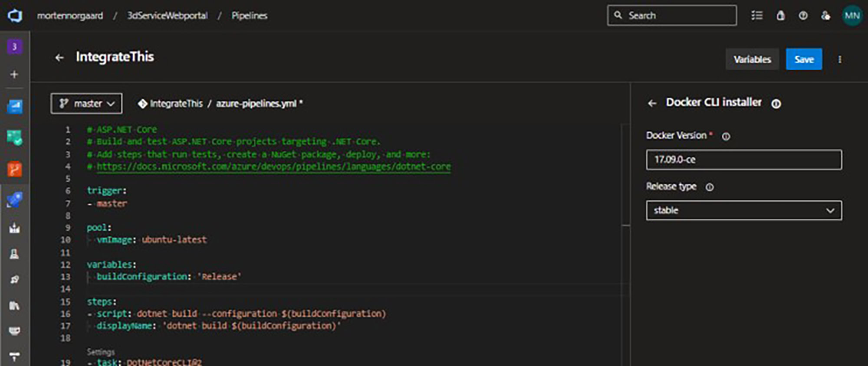This screenshot has width=868, height=366.
Task: Open User settings icon in header
Action: pos(825,16)
